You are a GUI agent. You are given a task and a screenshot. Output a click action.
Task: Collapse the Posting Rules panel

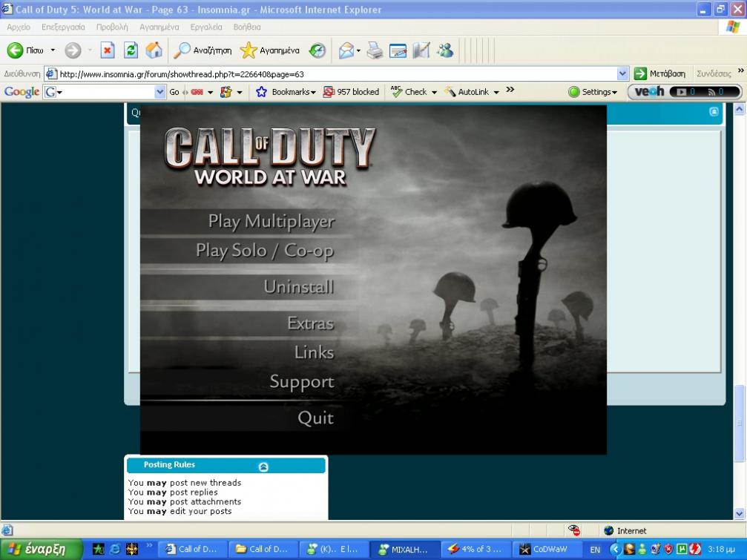[263, 467]
